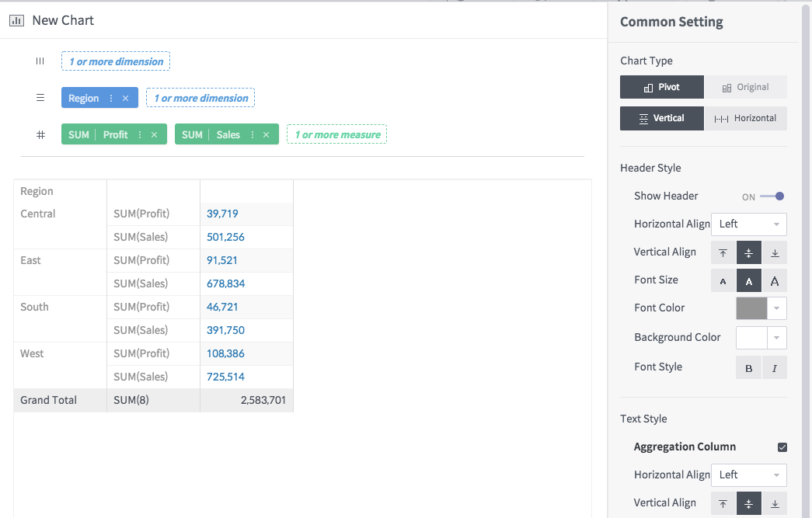812x518 pixels.
Task: Click the SUM(8) cell
Action: click(x=153, y=400)
